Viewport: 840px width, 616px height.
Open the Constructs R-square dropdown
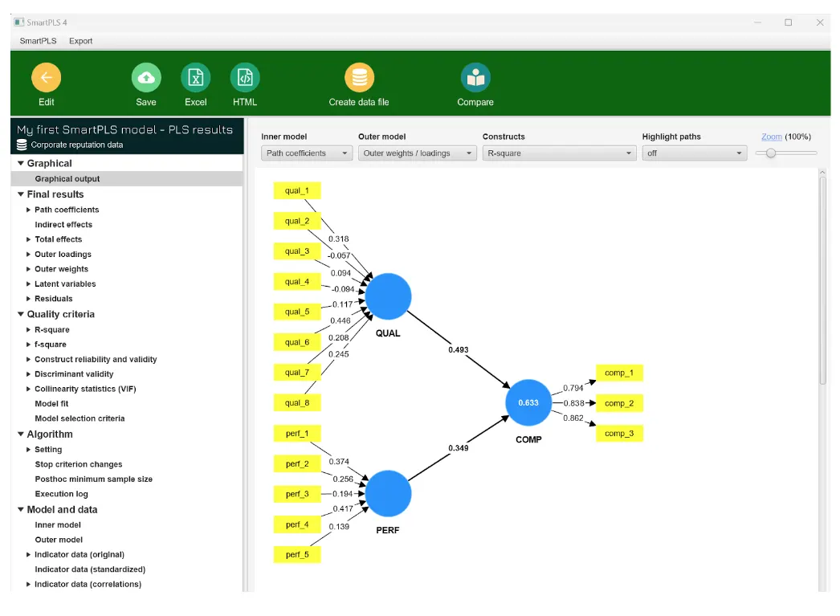559,153
